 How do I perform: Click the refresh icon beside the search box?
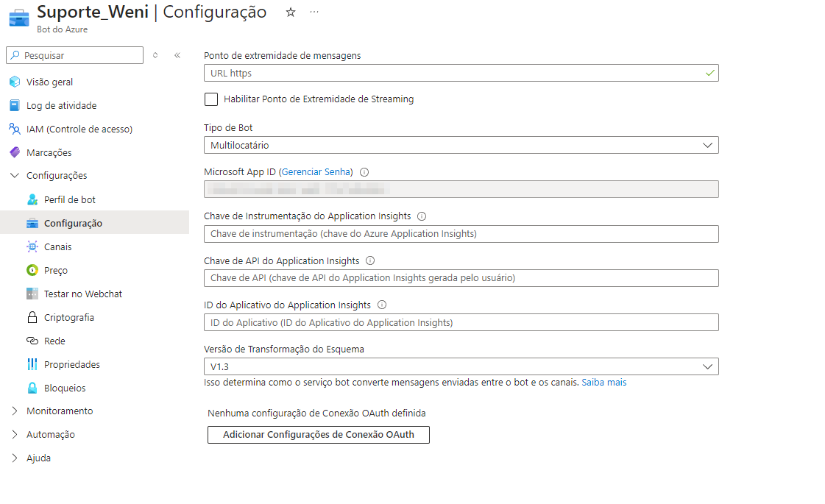(x=155, y=55)
